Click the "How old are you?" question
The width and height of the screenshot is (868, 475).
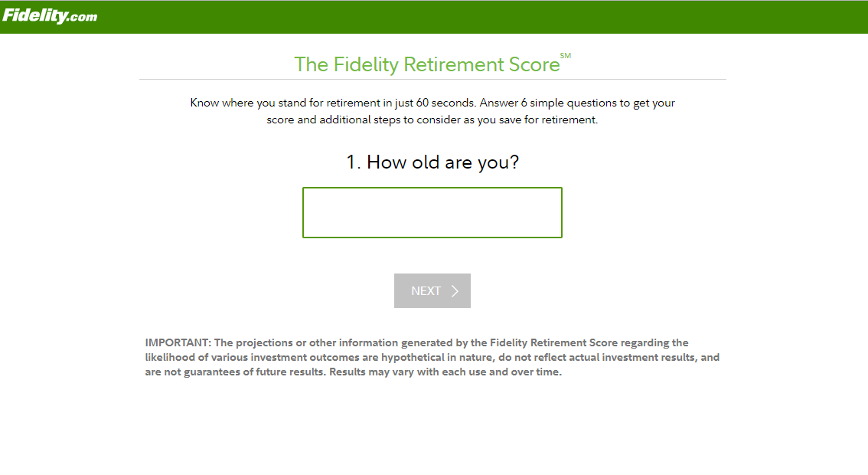click(x=432, y=162)
